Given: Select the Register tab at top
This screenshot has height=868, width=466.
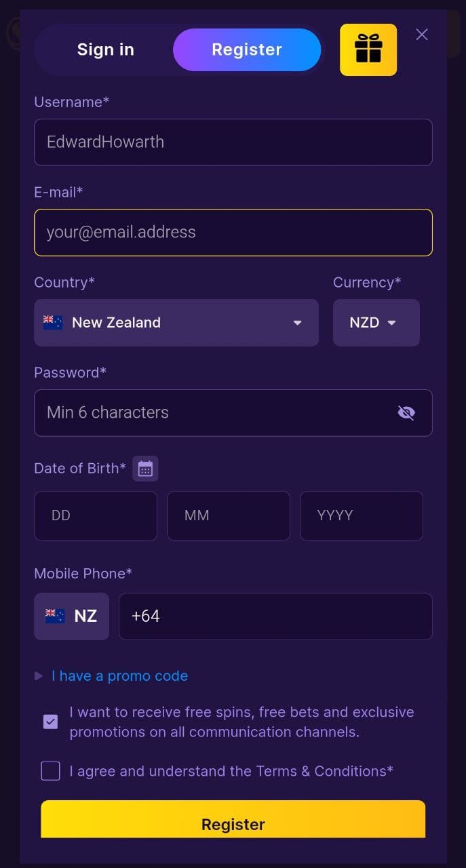Looking at the screenshot, I should pyautogui.click(x=247, y=50).
